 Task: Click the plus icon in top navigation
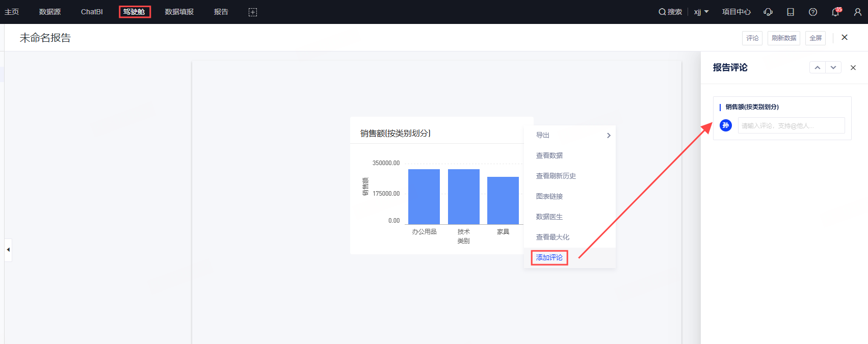(x=253, y=12)
